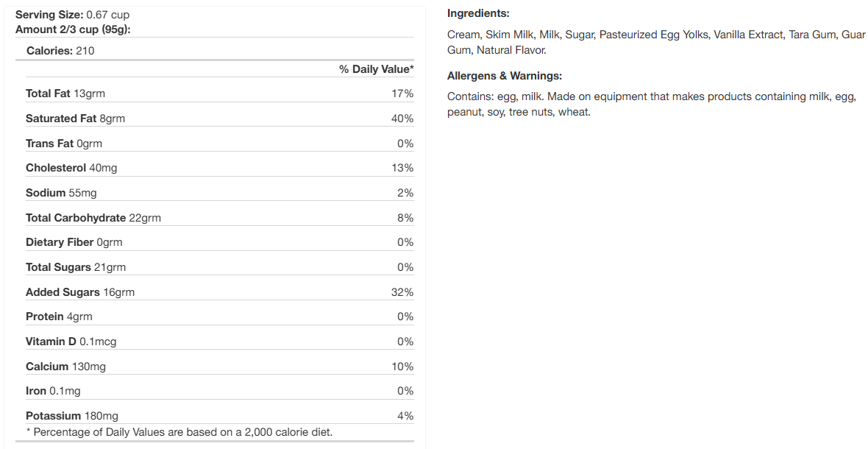The width and height of the screenshot is (868, 449).
Task: Select the Dietary Fiber 0grm row
Action: 74,242
